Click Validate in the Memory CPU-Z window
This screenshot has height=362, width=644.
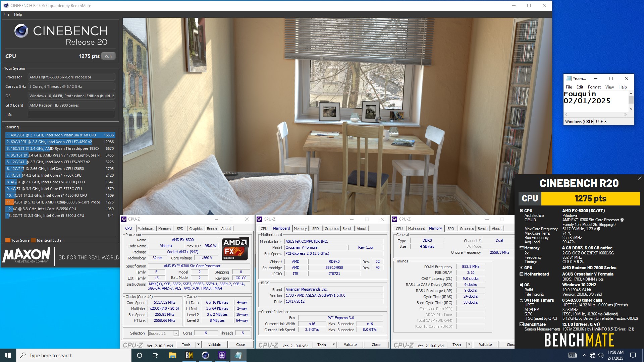tap(485, 345)
